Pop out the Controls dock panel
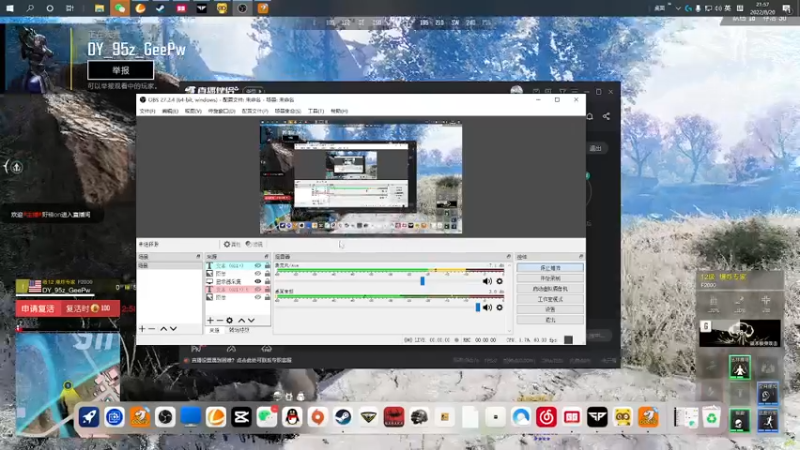Viewport: 800px width, 450px height. tap(581, 257)
